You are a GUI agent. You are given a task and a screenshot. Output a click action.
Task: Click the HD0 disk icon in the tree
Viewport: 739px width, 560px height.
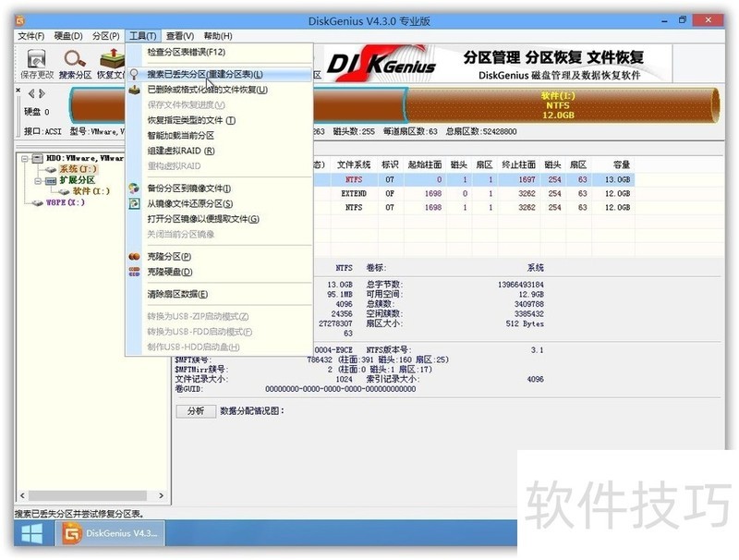click(x=38, y=158)
